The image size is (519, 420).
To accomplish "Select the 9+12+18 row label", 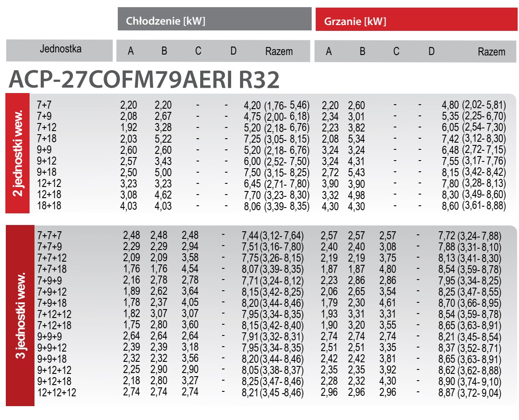I will (x=54, y=381).
